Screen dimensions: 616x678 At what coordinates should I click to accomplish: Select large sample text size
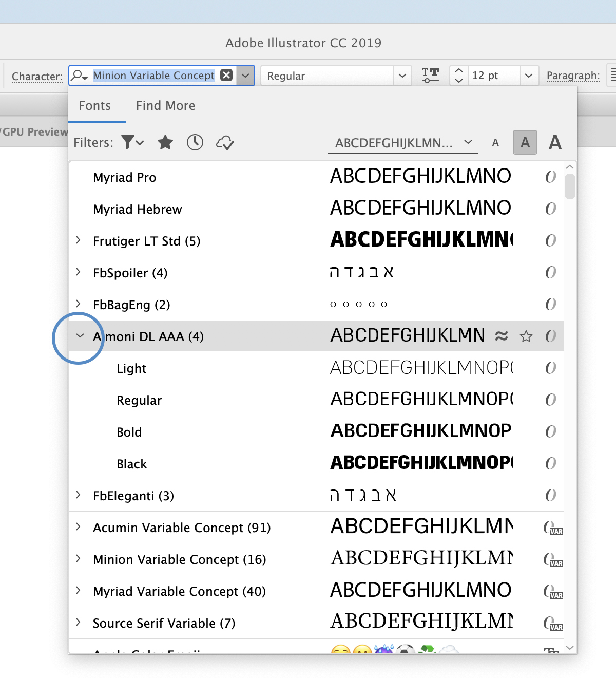tap(555, 142)
